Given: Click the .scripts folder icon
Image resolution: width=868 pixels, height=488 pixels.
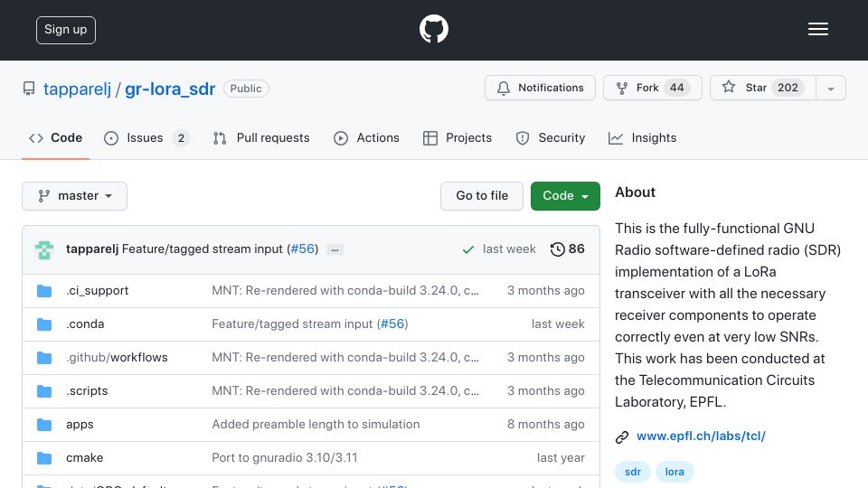Looking at the screenshot, I should point(44,391).
